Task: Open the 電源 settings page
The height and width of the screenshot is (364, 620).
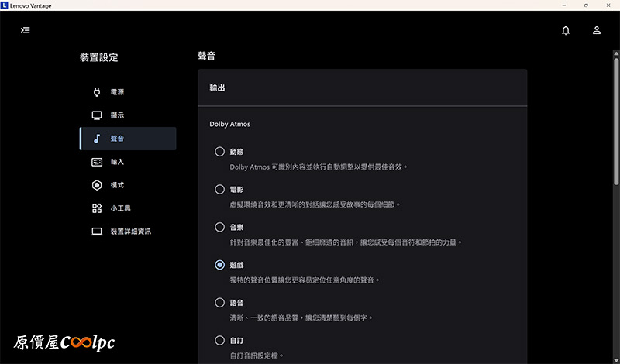Action: 128,92
